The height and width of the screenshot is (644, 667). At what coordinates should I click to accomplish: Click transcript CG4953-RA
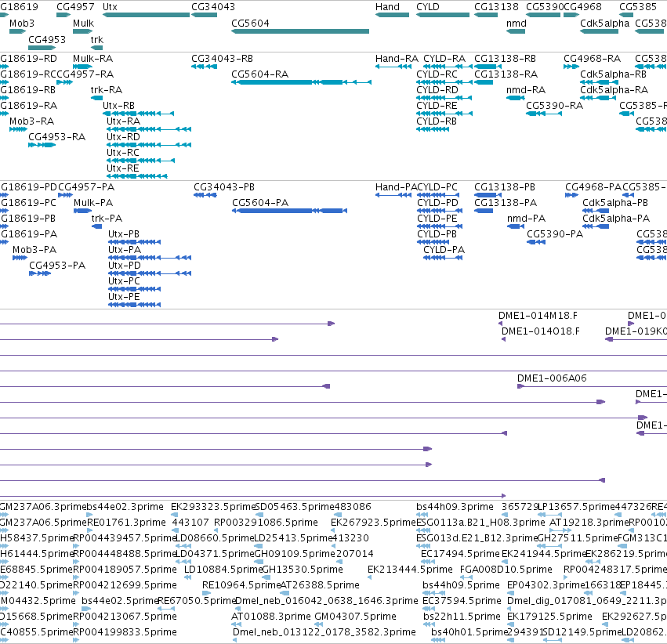(42, 145)
